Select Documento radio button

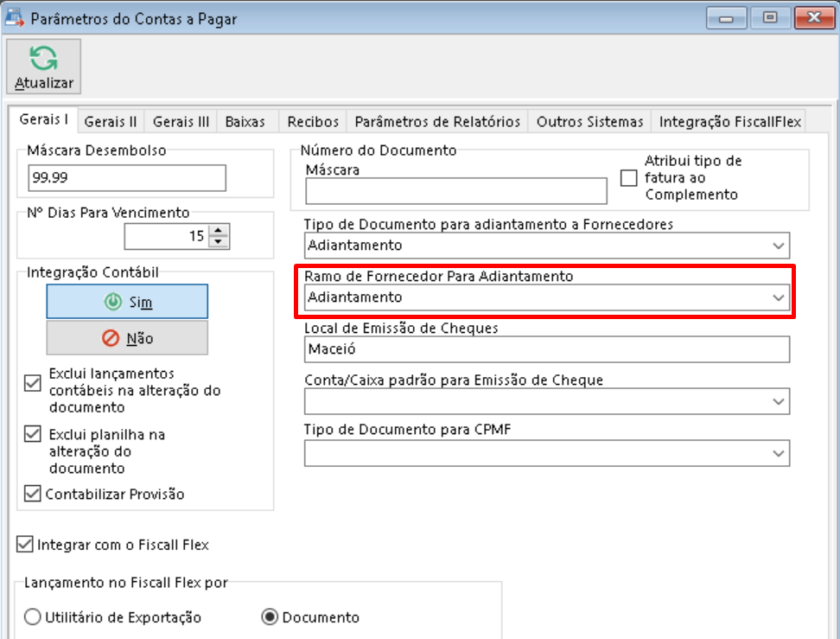point(270,617)
